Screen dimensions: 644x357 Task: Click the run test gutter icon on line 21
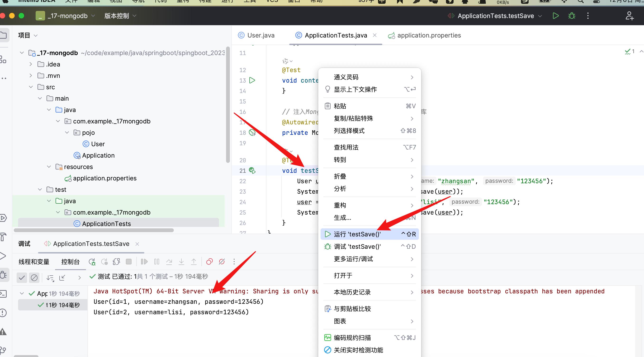pos(252,171)
